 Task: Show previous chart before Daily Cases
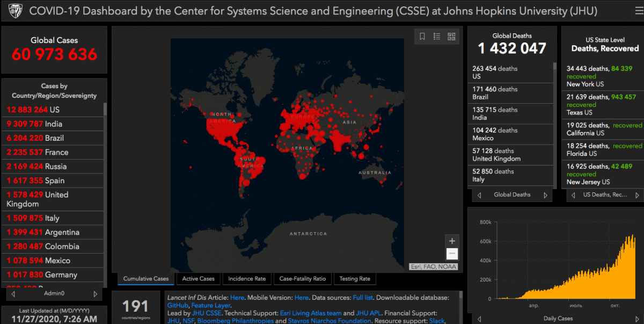click(479, 319)
